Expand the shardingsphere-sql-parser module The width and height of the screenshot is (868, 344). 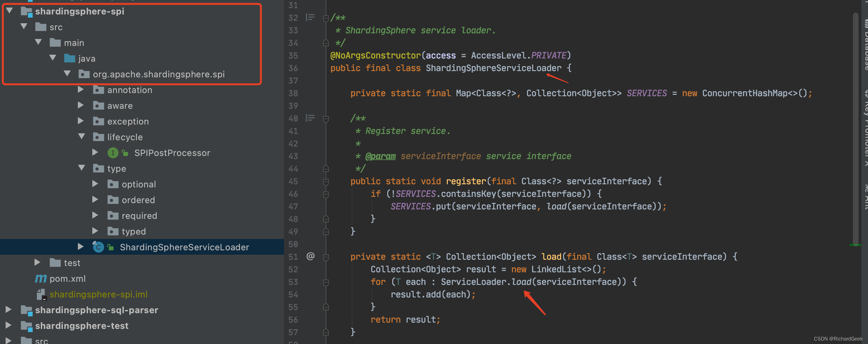tap(9, 310)
